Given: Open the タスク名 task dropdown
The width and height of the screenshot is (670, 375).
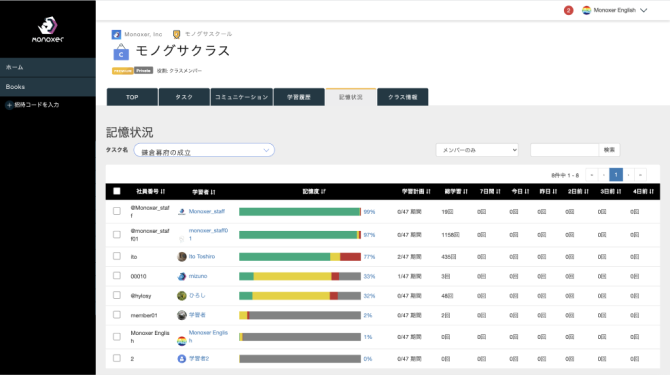Looking at the screenshot, I should [204, 150].
